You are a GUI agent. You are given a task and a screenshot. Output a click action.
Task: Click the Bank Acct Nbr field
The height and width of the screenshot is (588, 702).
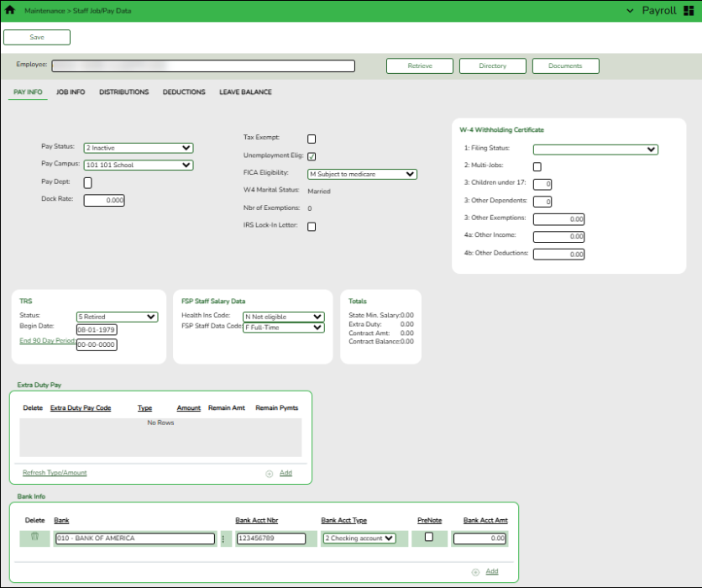(x=271, y=538)
